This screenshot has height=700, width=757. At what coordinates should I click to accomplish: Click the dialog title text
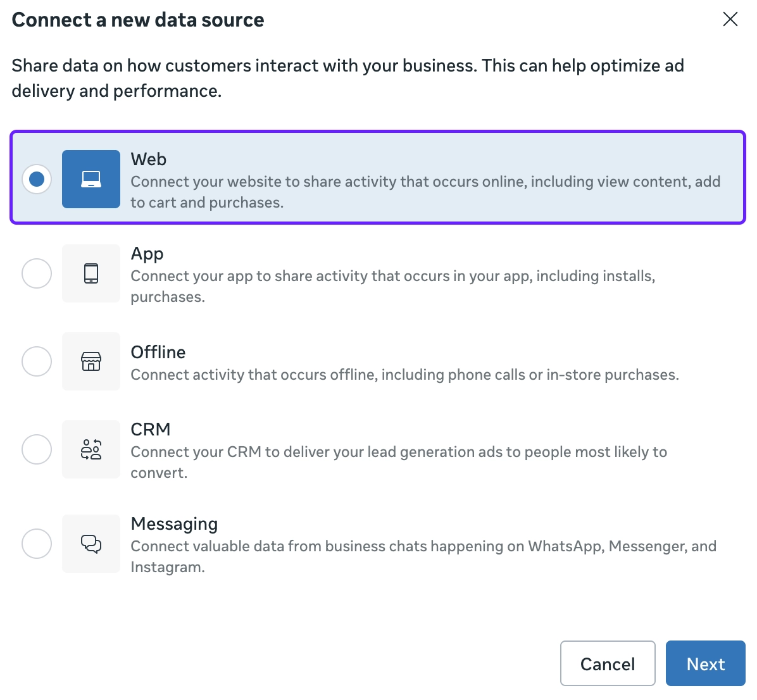(x=137, y=20)
